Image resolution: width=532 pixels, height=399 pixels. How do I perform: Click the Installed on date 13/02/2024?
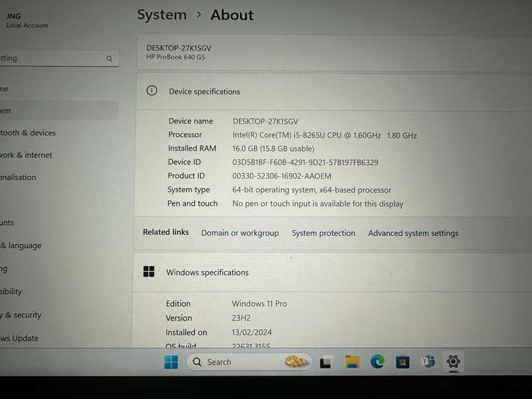[251, 332]
